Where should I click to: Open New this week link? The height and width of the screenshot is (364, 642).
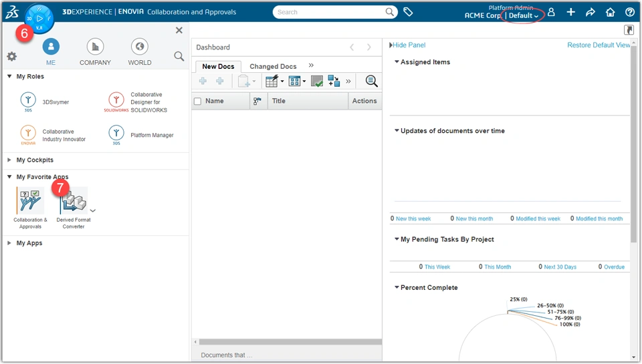pos(413,219)
